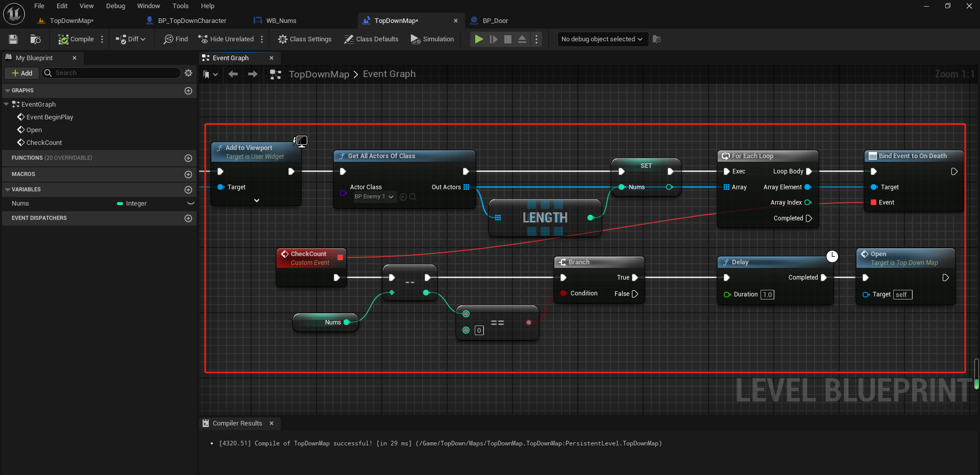Open the Debug menu
Screen dimensions: 980x475
click(x=115, y=6)
